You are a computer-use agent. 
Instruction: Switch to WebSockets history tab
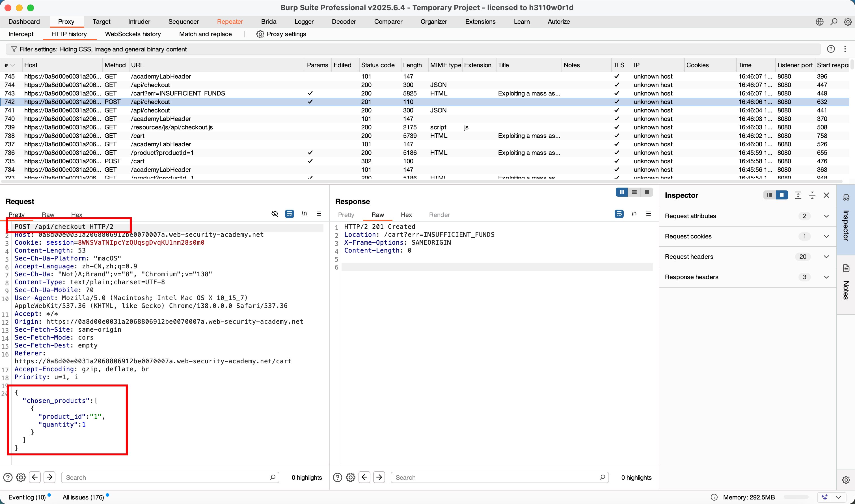click(133, 34)
